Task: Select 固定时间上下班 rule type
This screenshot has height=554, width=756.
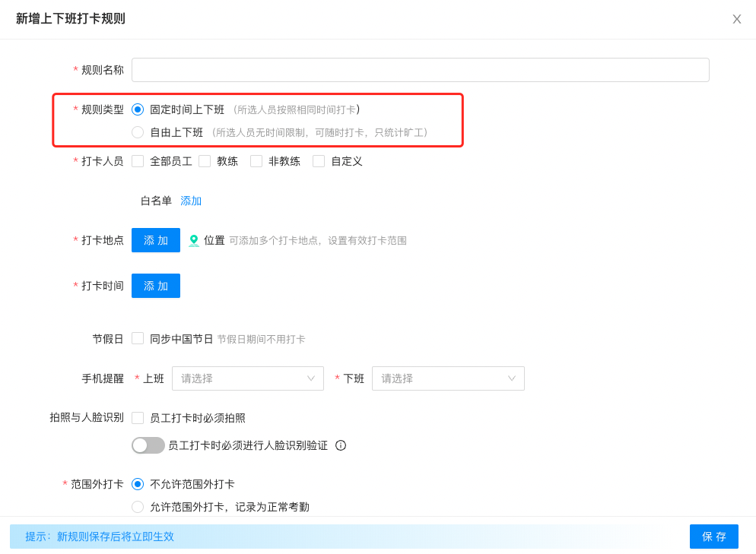Action: click(x=138, y=110)
